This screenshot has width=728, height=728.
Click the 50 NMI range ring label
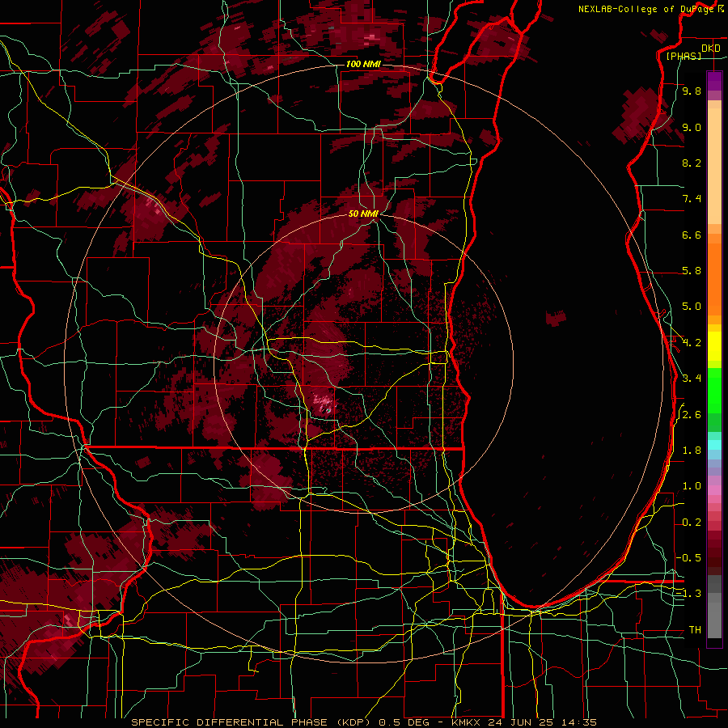(x=363, y=214)
